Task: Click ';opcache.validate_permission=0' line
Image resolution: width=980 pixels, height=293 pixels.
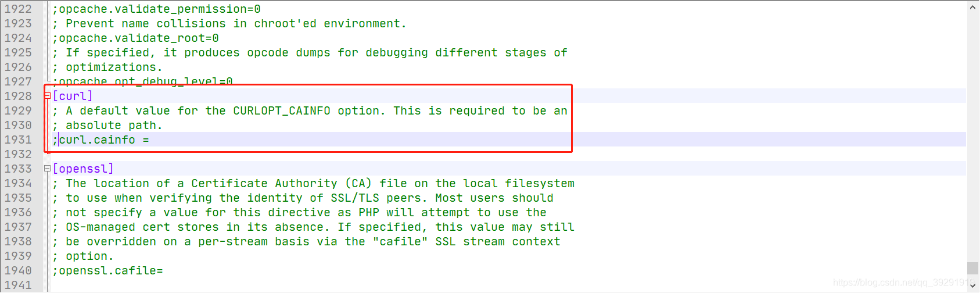Action: tap(156, 9)
